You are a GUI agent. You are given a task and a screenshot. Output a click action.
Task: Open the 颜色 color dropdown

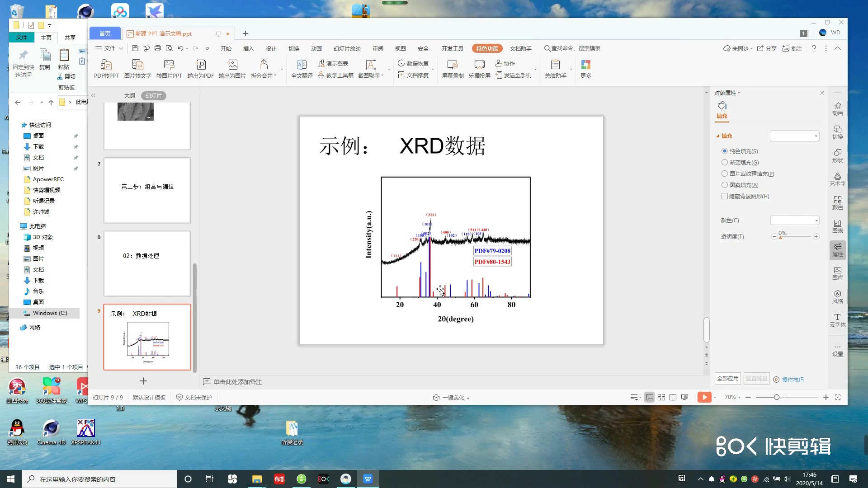(795, 221)
